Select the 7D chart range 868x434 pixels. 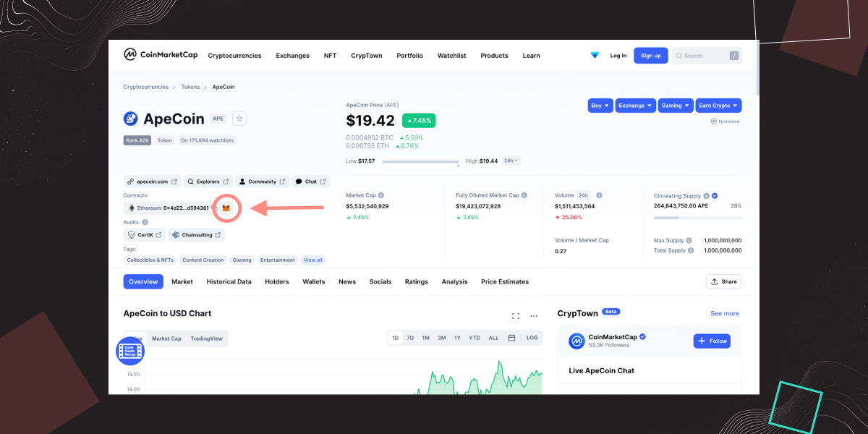[x=410, y=338]
